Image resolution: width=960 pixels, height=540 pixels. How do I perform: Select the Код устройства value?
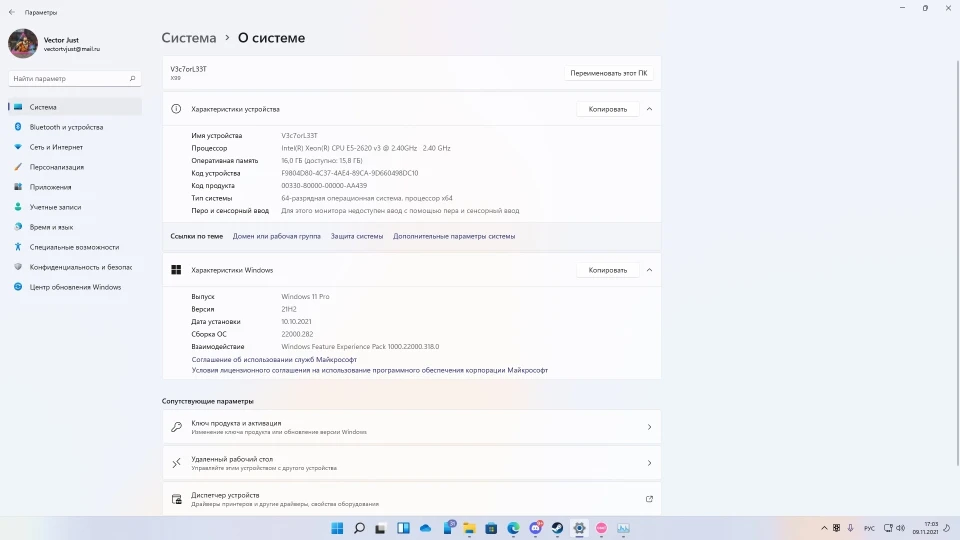tap(350, 173)
